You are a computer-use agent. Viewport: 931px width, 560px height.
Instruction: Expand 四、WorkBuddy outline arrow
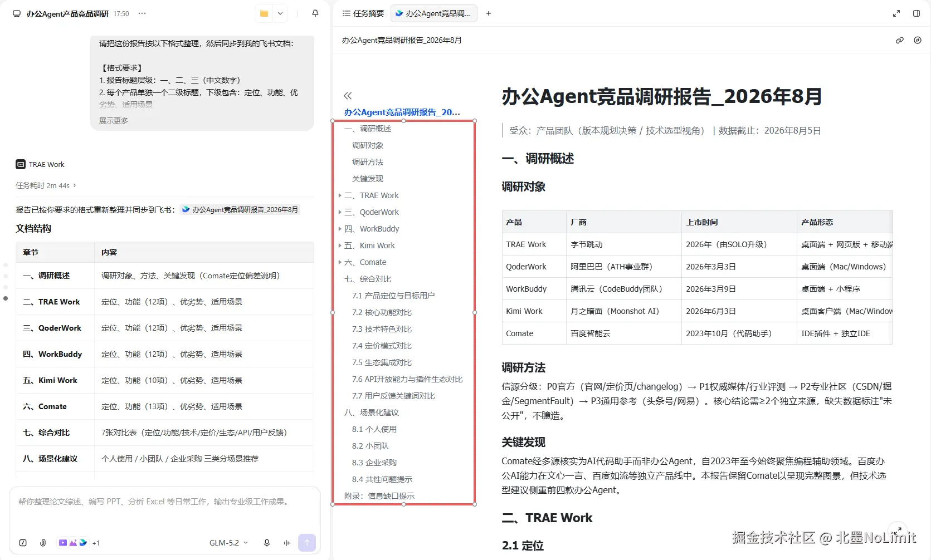[x=340, y=229]
